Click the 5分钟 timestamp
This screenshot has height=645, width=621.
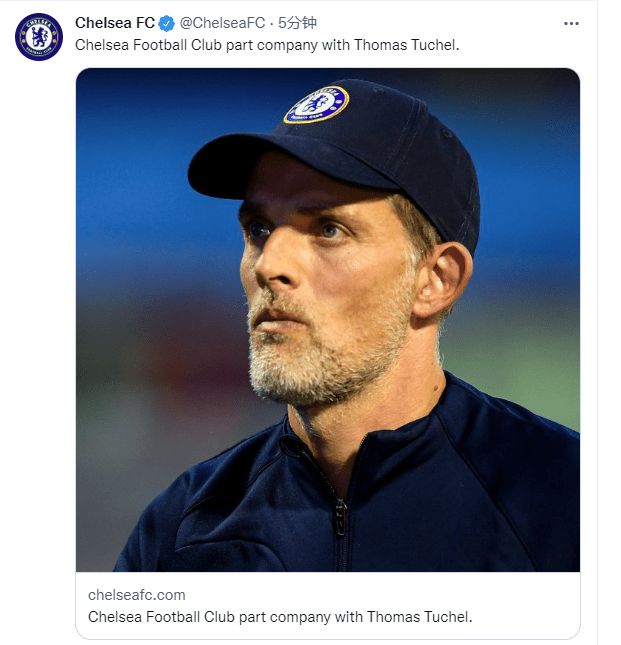click(298, 23)
